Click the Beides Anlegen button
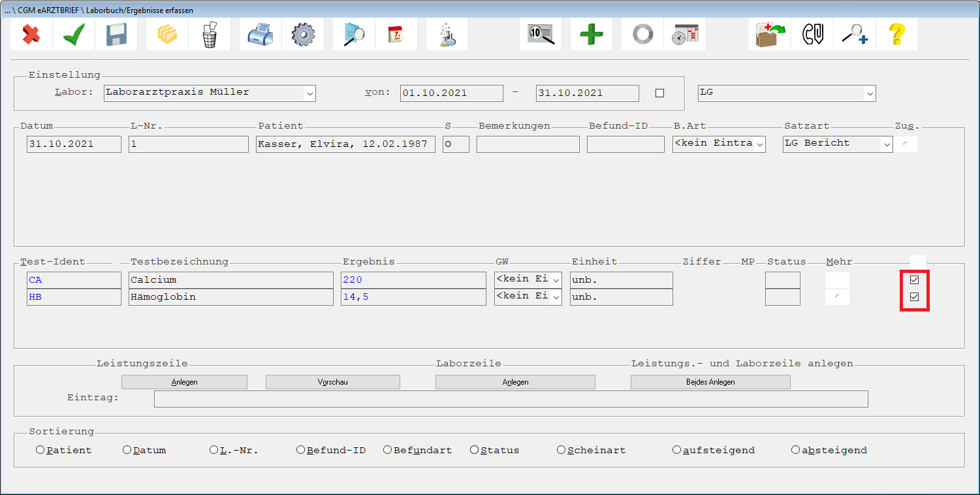The width and height of the screenshot is (980, 495). coord(710,382)
